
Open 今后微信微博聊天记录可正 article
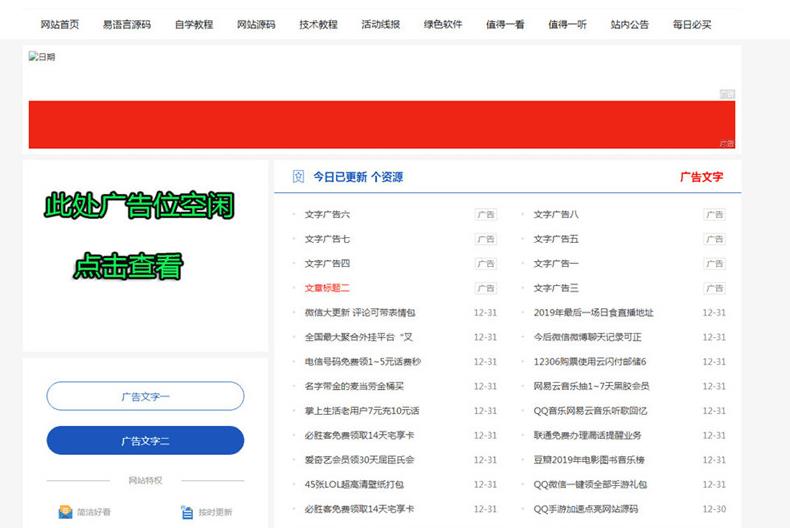pyautogui.click(x=587, y=337)
